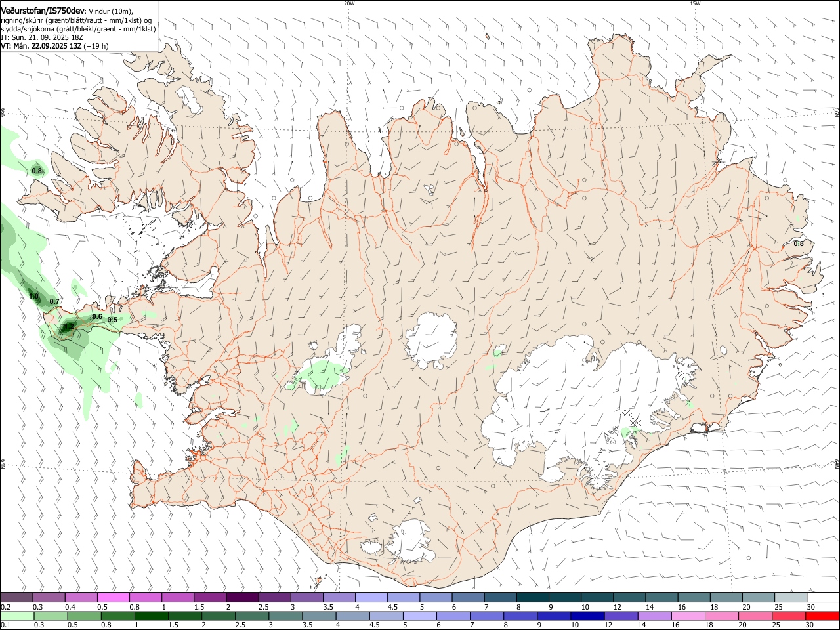This screenshot has height=630, width=840.
Task: Click the 0.7 precipitation value near Snæfellsnes
Action: pos(54,301)
